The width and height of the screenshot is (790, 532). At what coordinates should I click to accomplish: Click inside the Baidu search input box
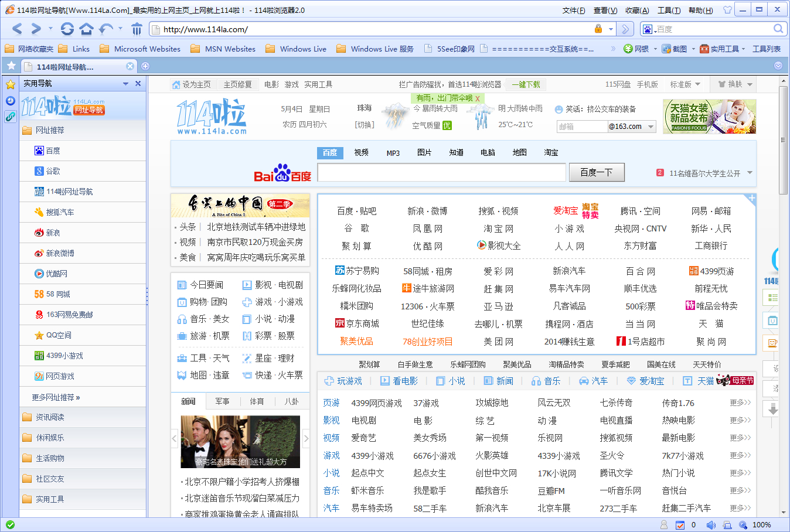tap(440, 172)
